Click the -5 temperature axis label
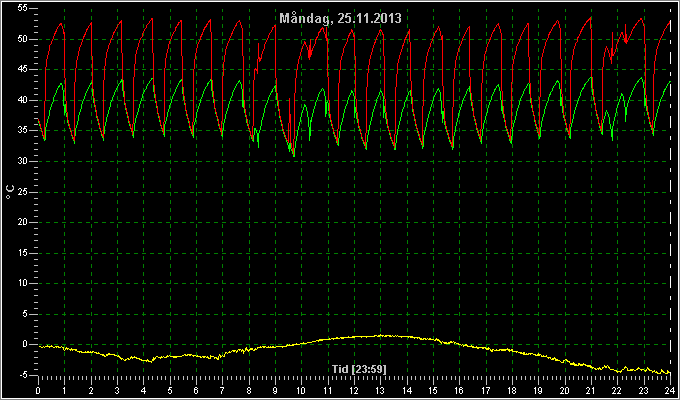Image resolution: width=680 pixels, height=400 pixels. pyautogui.click(x=24, y=375)
